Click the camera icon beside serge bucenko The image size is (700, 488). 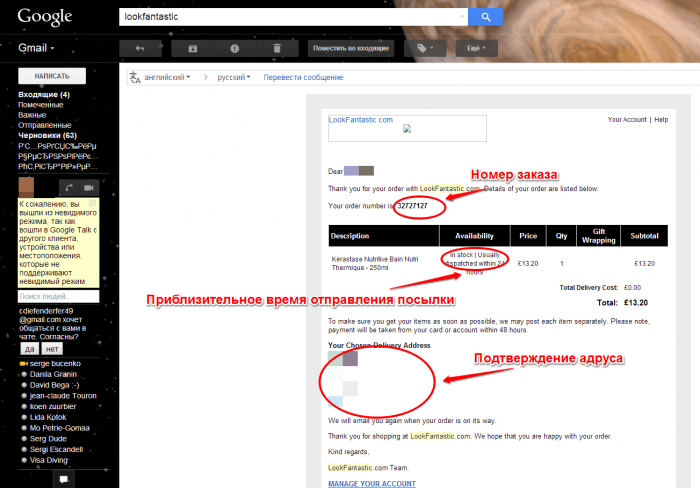tap(24, 363)
